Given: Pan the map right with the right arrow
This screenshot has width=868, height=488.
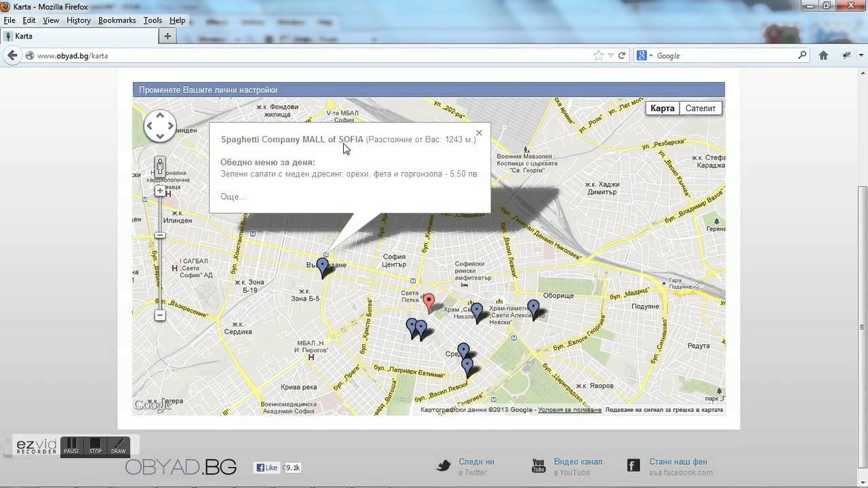Looking at the screenshot, I should coord(170,126).
